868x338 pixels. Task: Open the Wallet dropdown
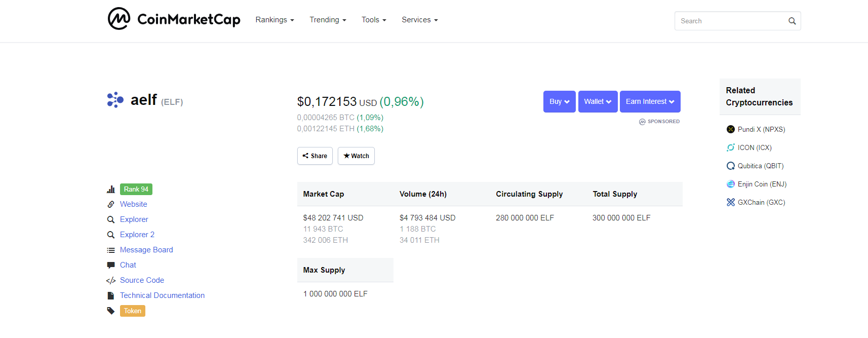point(598,102)
